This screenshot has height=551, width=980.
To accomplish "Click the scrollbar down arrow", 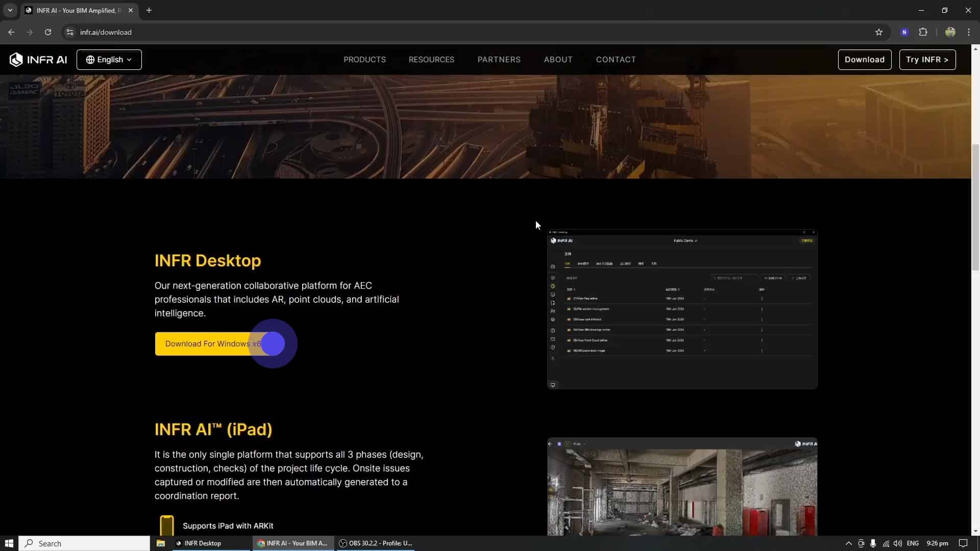I will 975,531.
